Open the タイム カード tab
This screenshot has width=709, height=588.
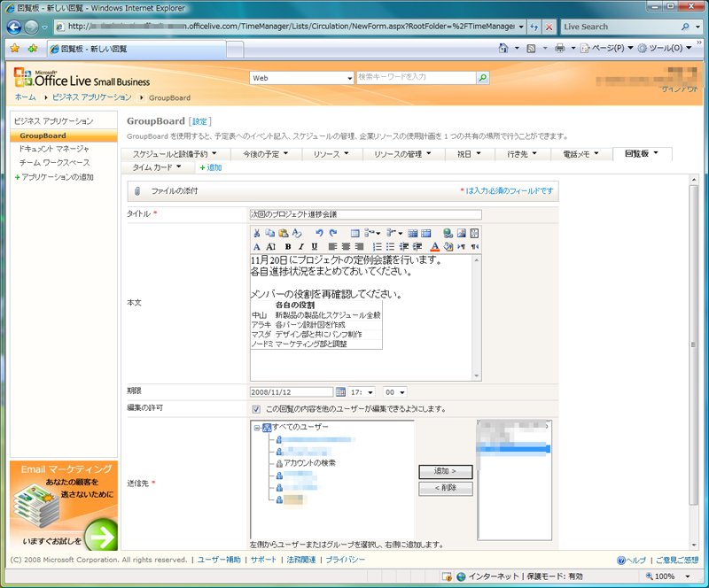coord(157,167)
